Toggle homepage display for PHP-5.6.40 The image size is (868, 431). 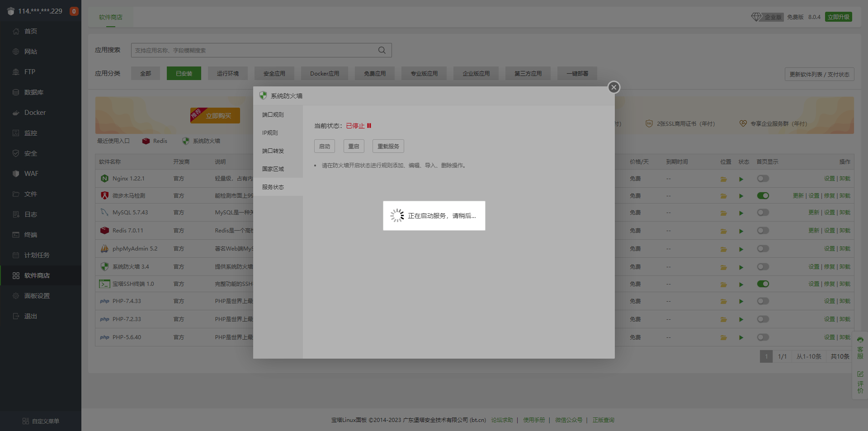pyautogui.click(x=763, y=337)
